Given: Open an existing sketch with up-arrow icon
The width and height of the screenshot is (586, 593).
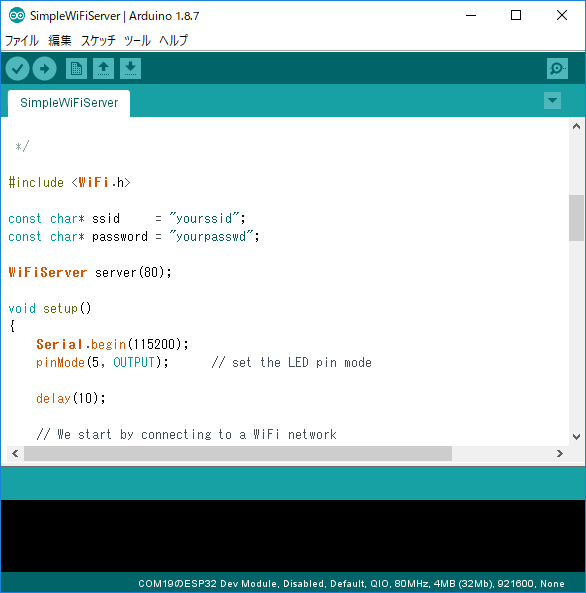Looking at the screenshot, I should [x=103, y=68].
